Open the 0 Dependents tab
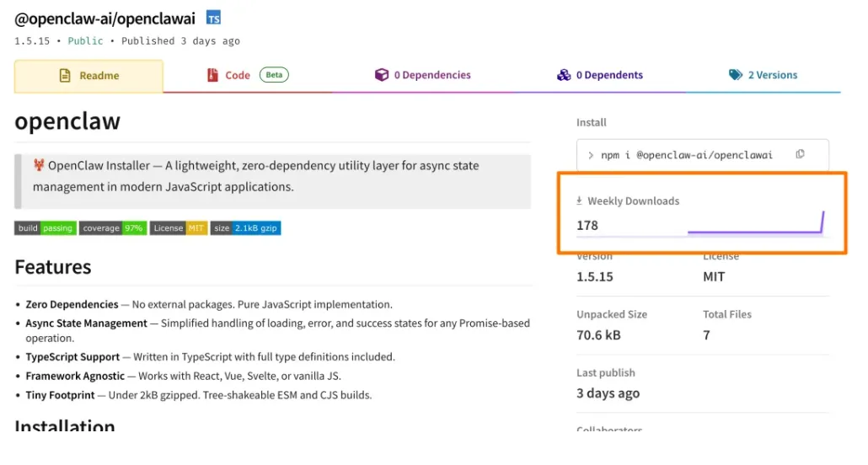This screenshot has width=868, height=465. [608, 75]
